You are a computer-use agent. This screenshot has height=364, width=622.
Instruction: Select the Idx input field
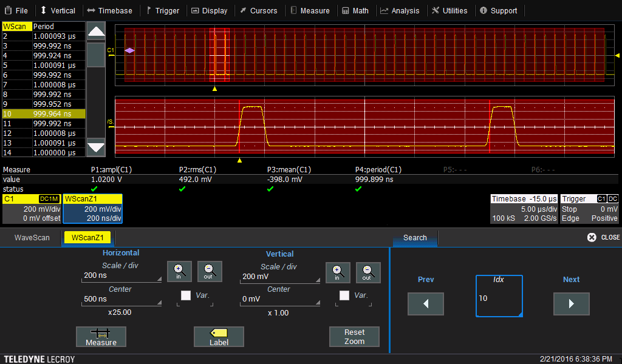(499, 295)
